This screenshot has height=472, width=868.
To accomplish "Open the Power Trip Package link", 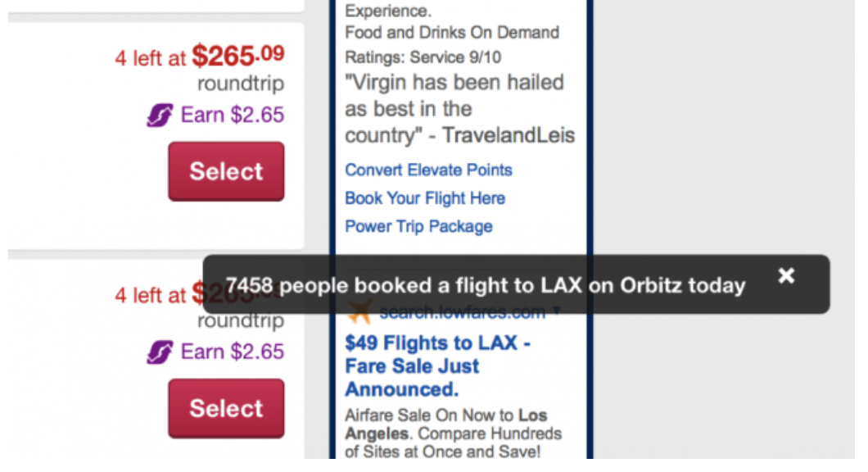I will point(418,227).
